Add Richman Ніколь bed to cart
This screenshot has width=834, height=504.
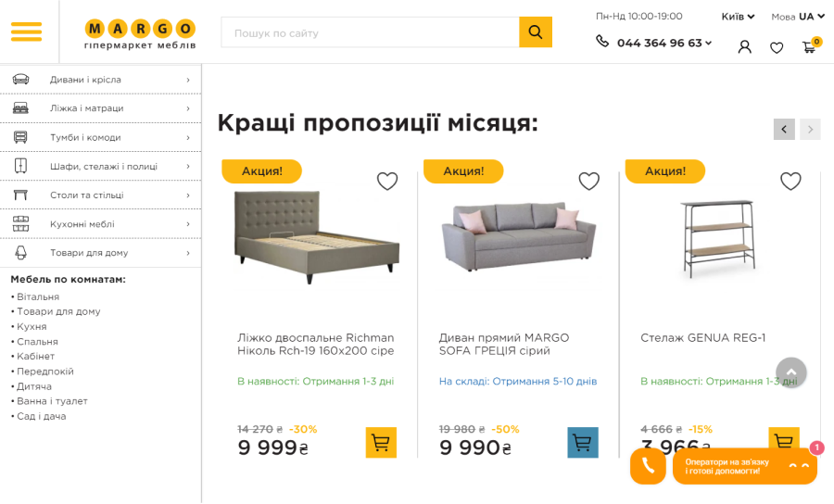[381, 442]
